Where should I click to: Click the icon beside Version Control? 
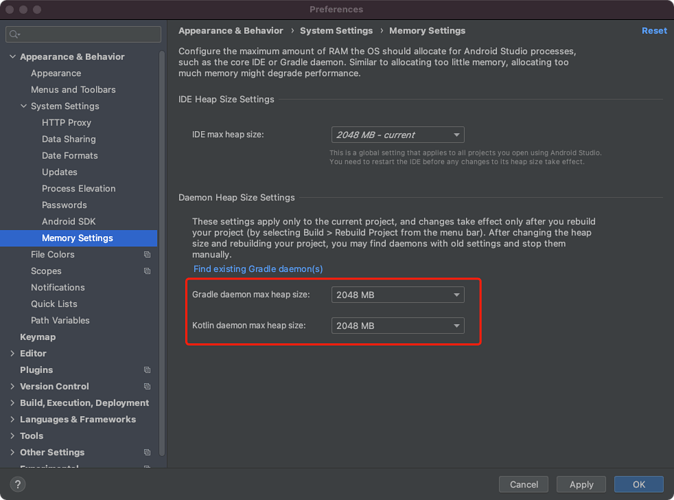tap(147, 386)
